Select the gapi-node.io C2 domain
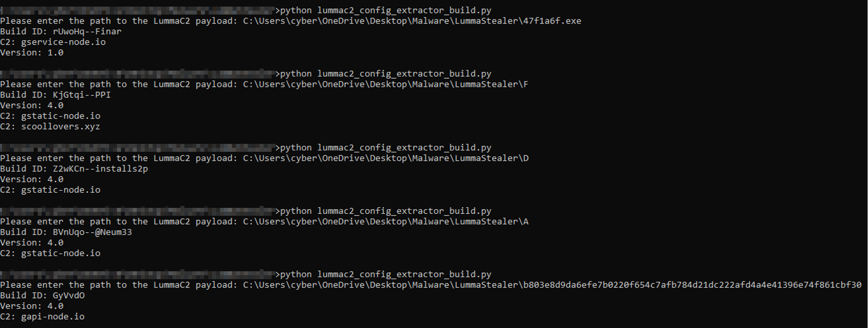 click(x=53, y=317)
